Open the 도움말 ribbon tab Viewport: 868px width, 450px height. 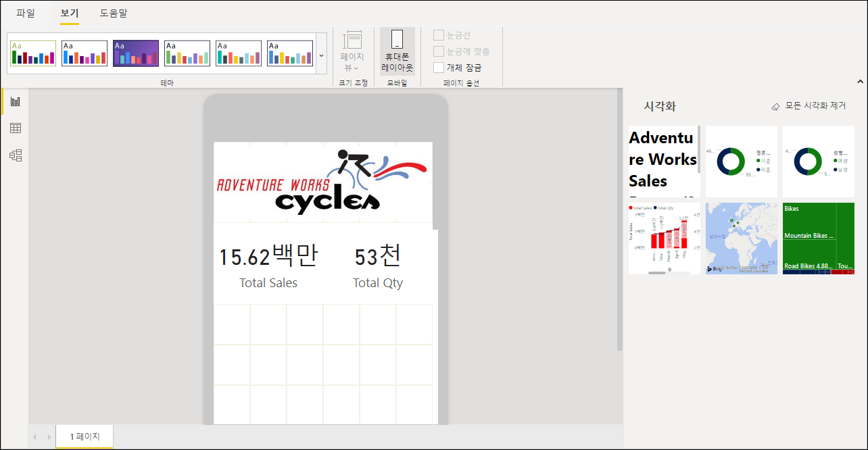point(114,13)
